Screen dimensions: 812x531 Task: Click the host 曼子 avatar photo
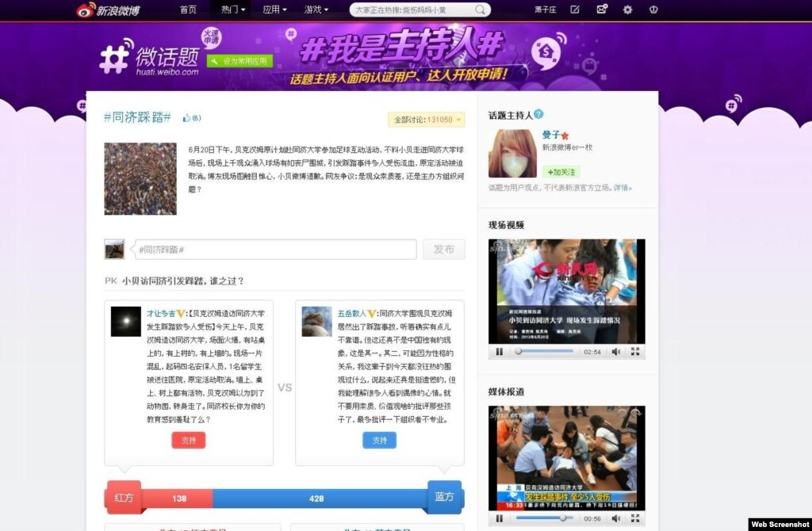(x=512, y=153)
